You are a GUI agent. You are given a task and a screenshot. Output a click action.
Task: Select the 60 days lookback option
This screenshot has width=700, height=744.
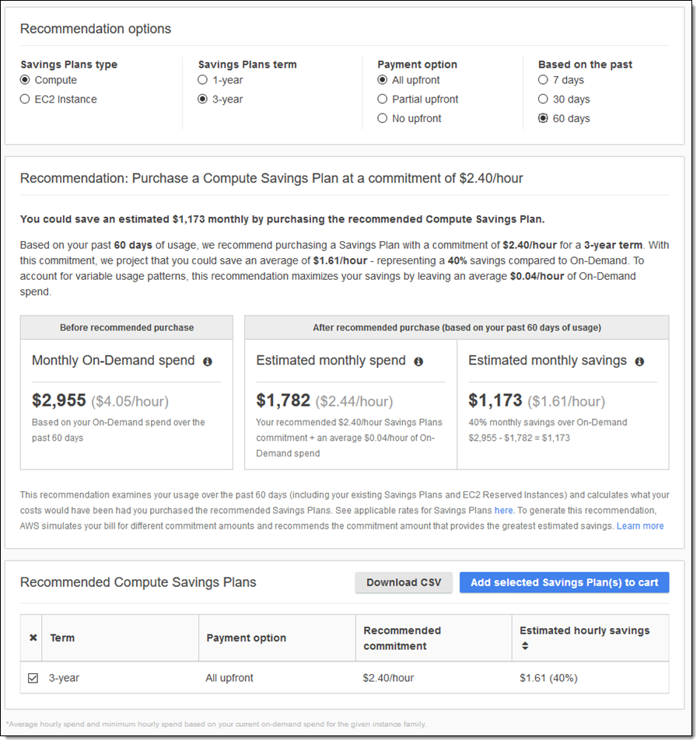543,119
